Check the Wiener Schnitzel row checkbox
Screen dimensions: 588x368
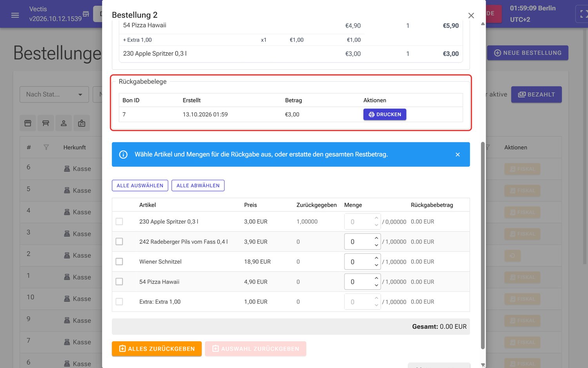119,262
